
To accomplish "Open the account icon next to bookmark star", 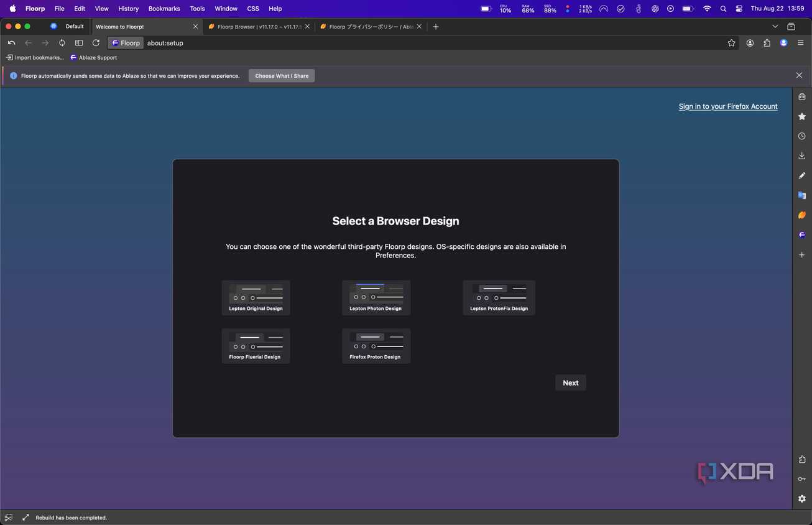I will pyautogui.click(x=750, y=43).
